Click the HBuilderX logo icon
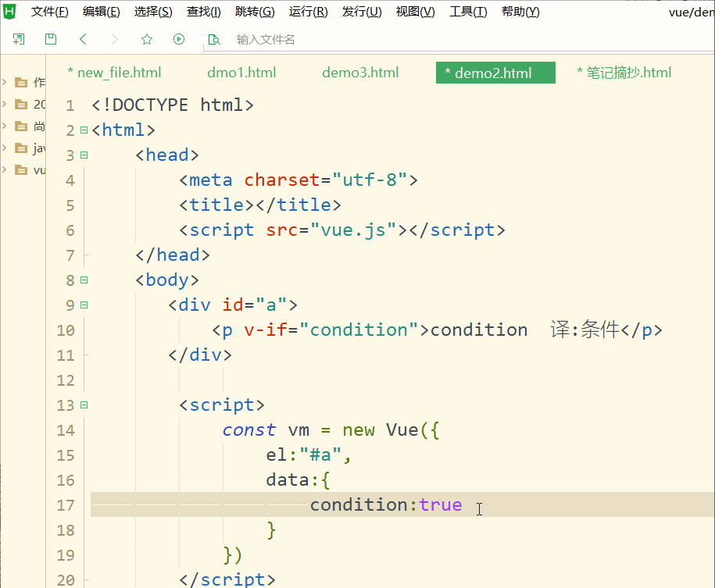Screen dimensions: 715x588 (9, 11)
